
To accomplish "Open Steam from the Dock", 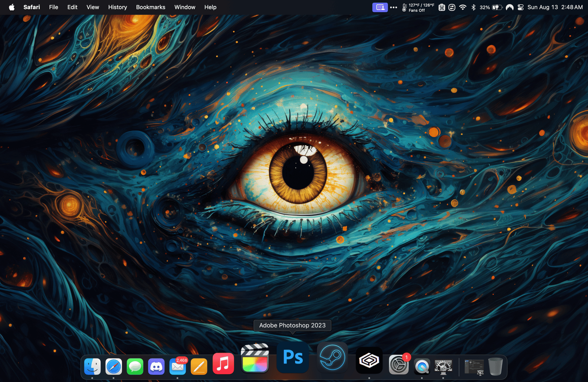I will [332, 357].
